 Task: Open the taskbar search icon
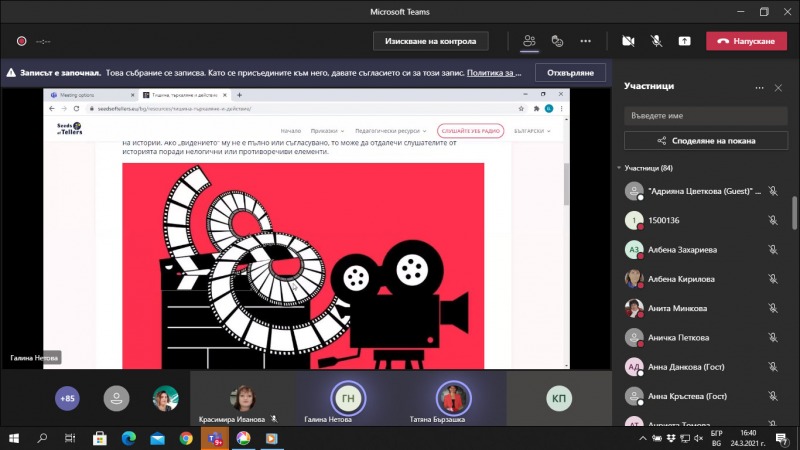[x=42, y=438]
